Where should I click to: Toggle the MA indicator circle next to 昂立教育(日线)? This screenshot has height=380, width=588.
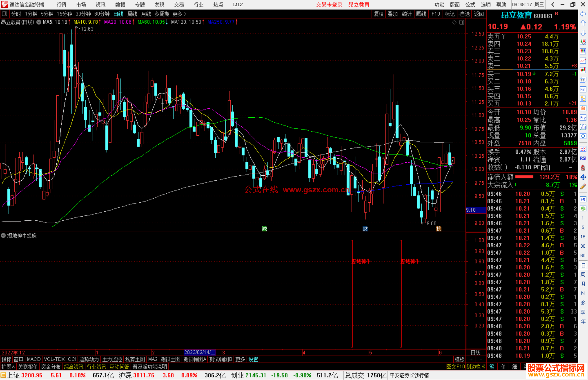point(39,22)
